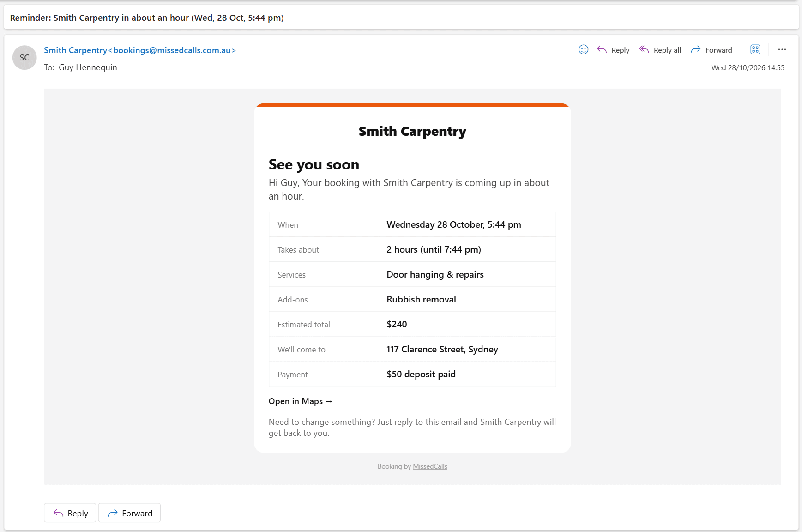The image size is (802, 532).
Task: Click the When row label
Action: point(288,225)
